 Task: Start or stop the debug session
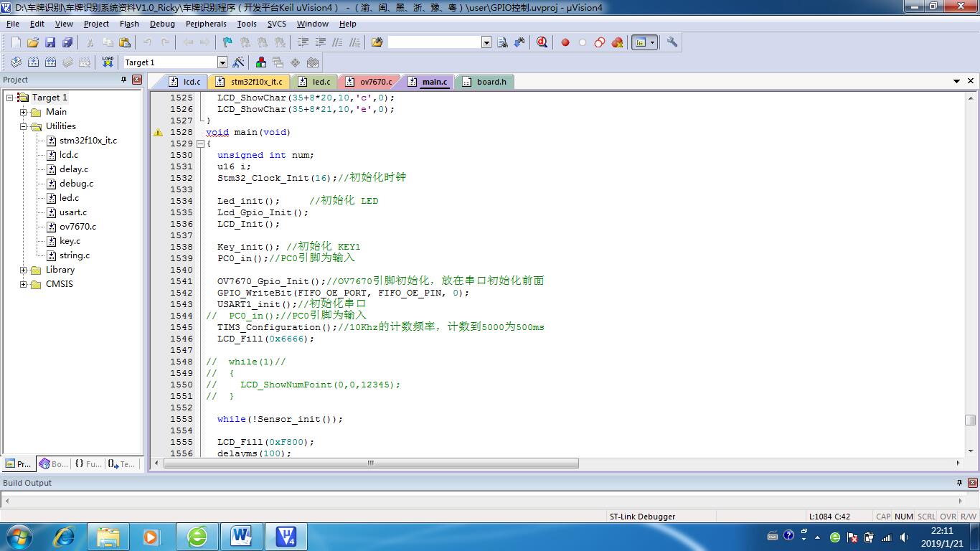[542, 43]
